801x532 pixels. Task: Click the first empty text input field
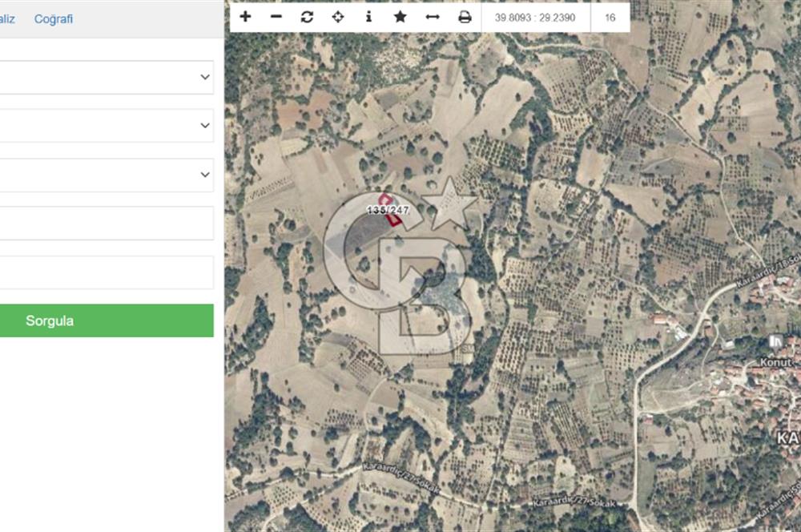(107, 224)
